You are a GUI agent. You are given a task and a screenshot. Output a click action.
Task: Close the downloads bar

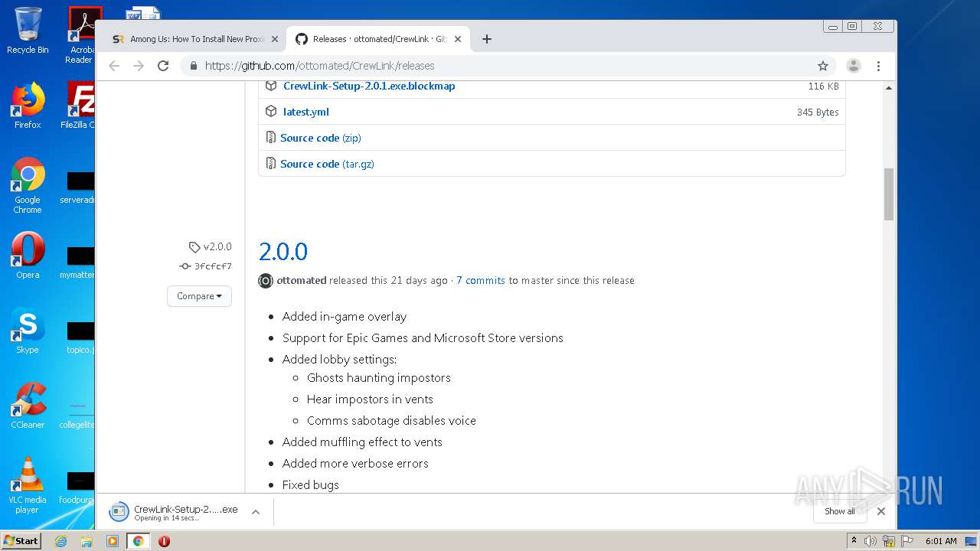click(x=881, y=511)
